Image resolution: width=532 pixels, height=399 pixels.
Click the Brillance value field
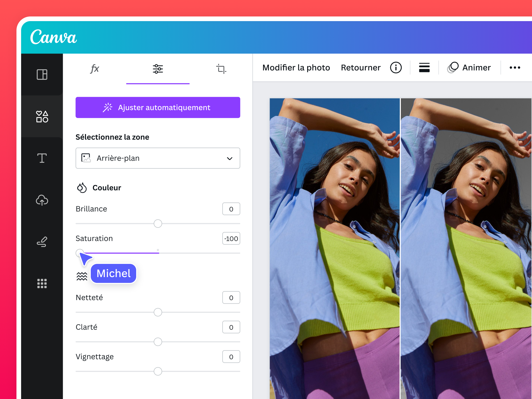pyautogui.click(x=231, y=209)
